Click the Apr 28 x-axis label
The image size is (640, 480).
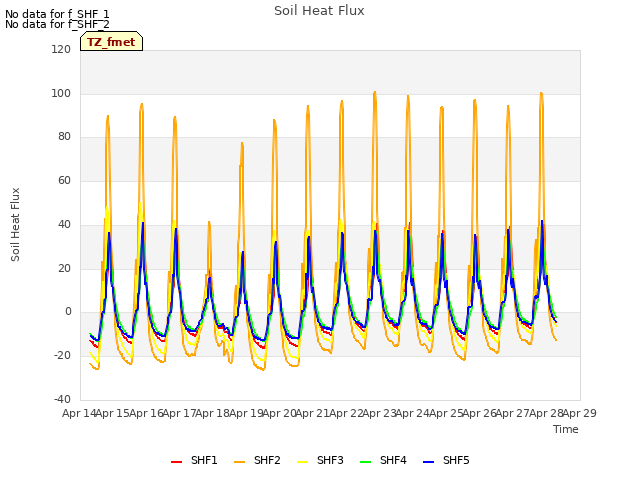546,413
